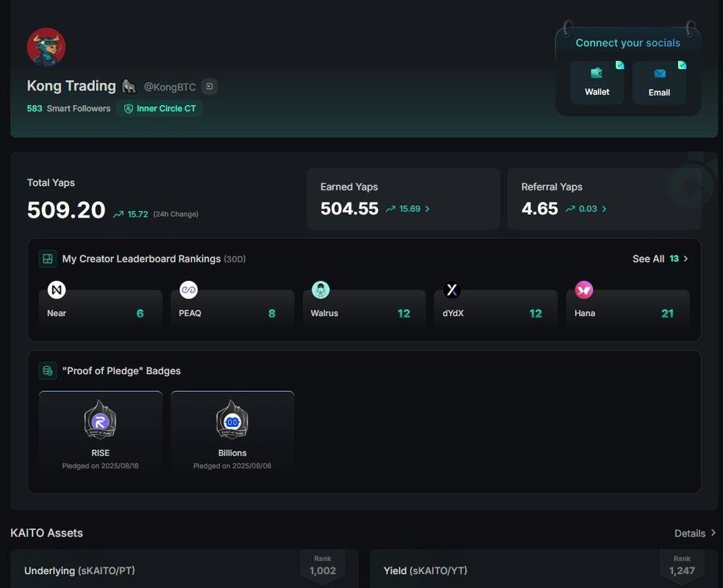
Task: Open the dYdX leaderboard ranking card
Action: tap(496, 309)
